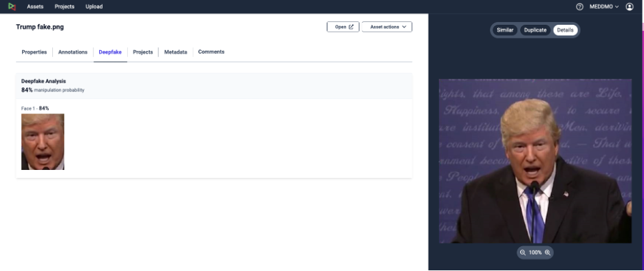The width and height of the screenshot is (644, 271).
Task: Select the Face 1 thumbnail
Action: (43, 142)
